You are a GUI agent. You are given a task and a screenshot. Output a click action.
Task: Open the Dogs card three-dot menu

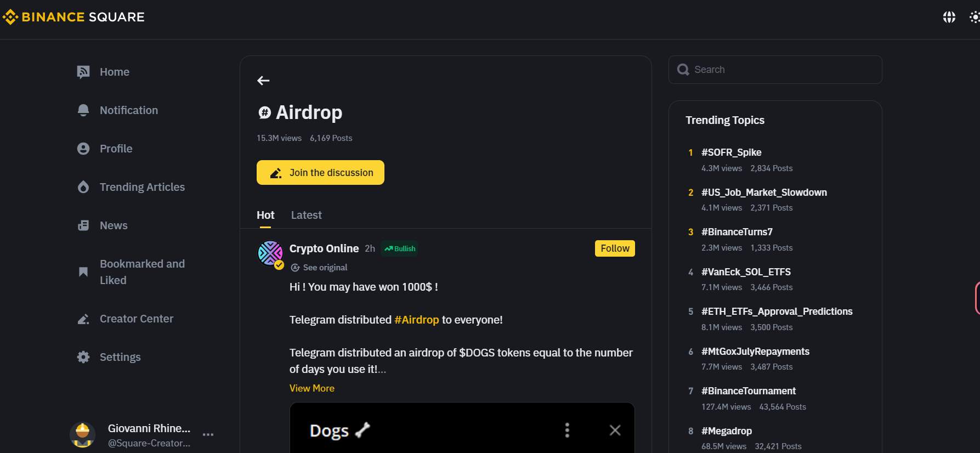(x=567, y=430)
